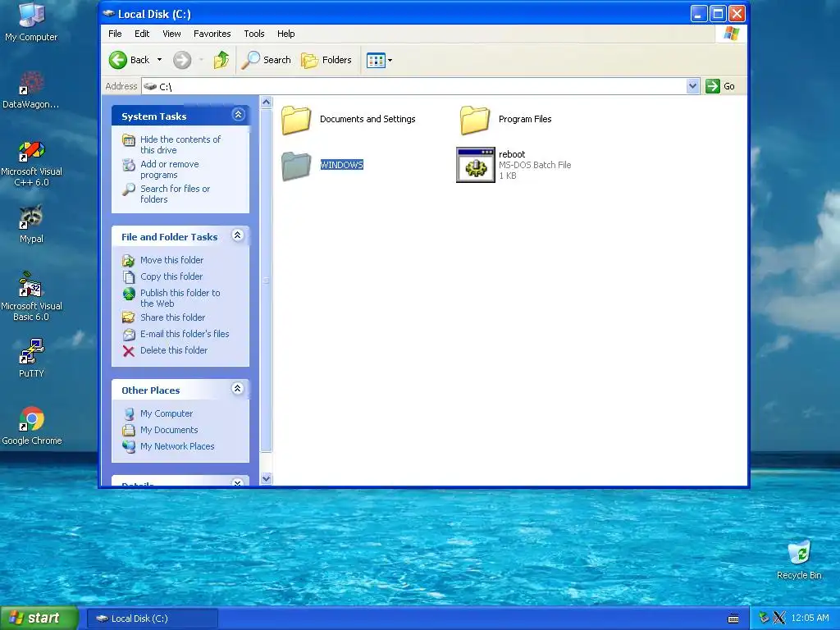Click the Start button

coord(39,619)
